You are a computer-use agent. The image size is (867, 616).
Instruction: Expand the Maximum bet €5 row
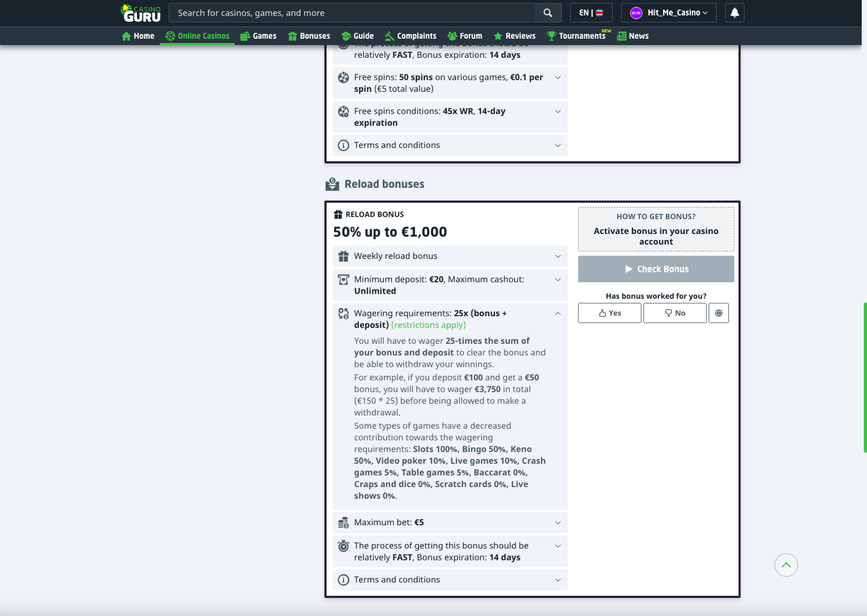(558, 523)
